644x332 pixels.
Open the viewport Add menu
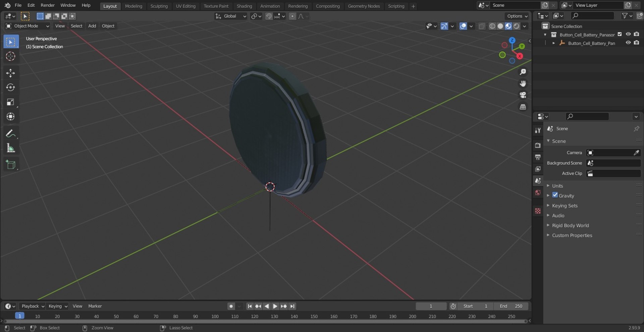coord(92,26)
